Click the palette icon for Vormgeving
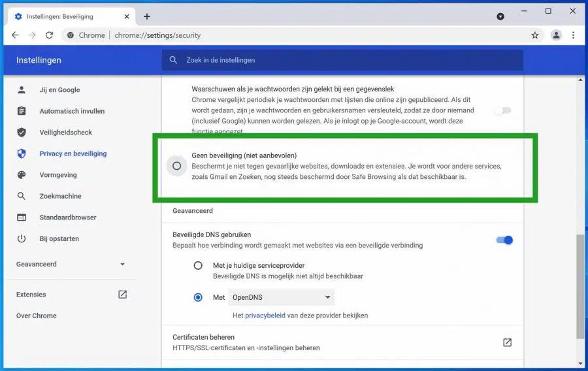 tap(22, 174)
